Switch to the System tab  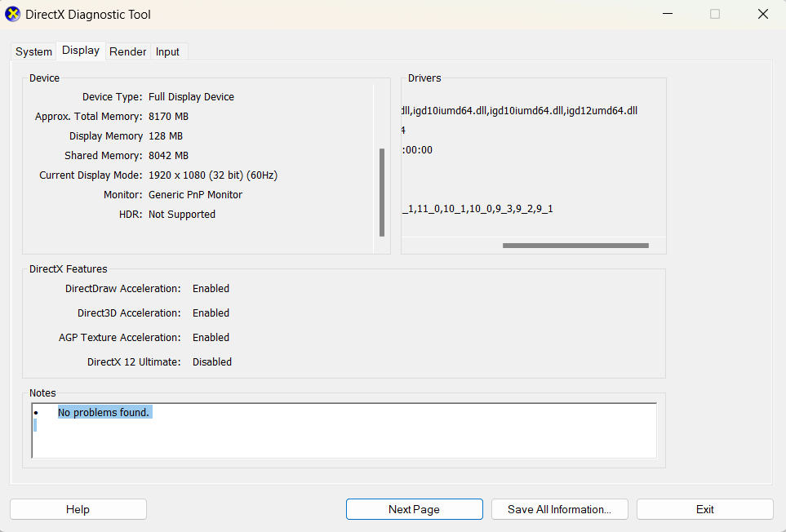point(33,51)
